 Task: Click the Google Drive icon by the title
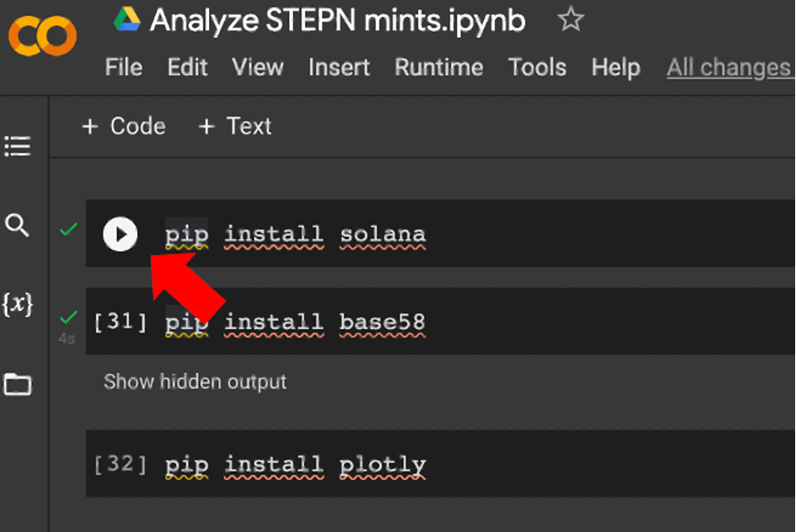[x=127, y=20]
